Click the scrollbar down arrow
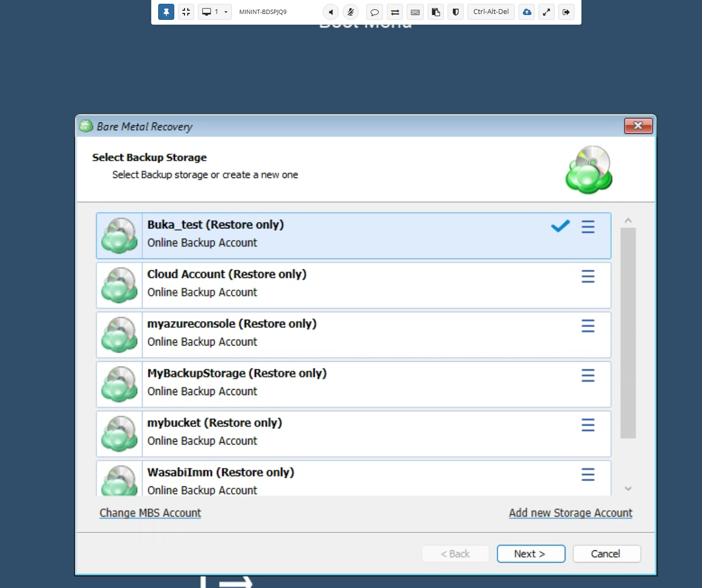Viewport: 702px width, 588px height. click(628, 489)
